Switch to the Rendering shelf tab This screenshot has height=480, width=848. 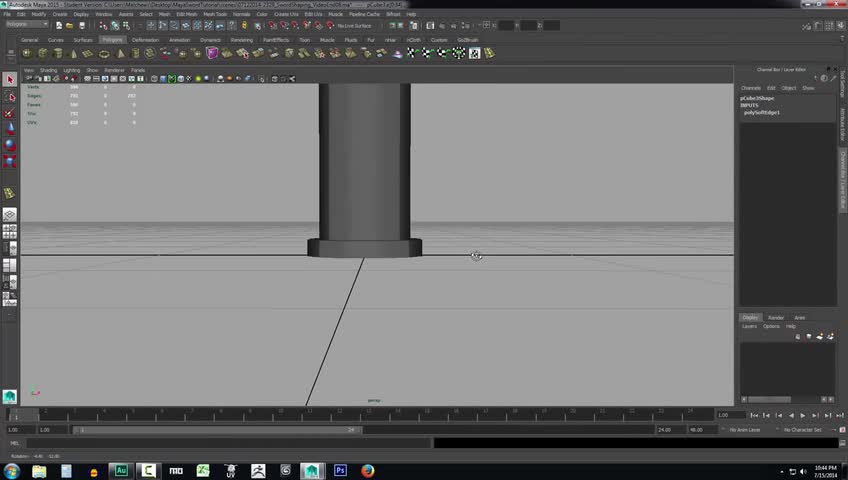(x=242, y=40)
